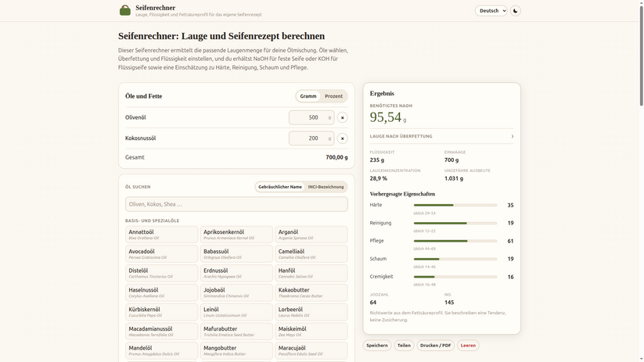Add Lorbeeröl to the recipe
Screen dimensions: 644x362
(311, 312)
